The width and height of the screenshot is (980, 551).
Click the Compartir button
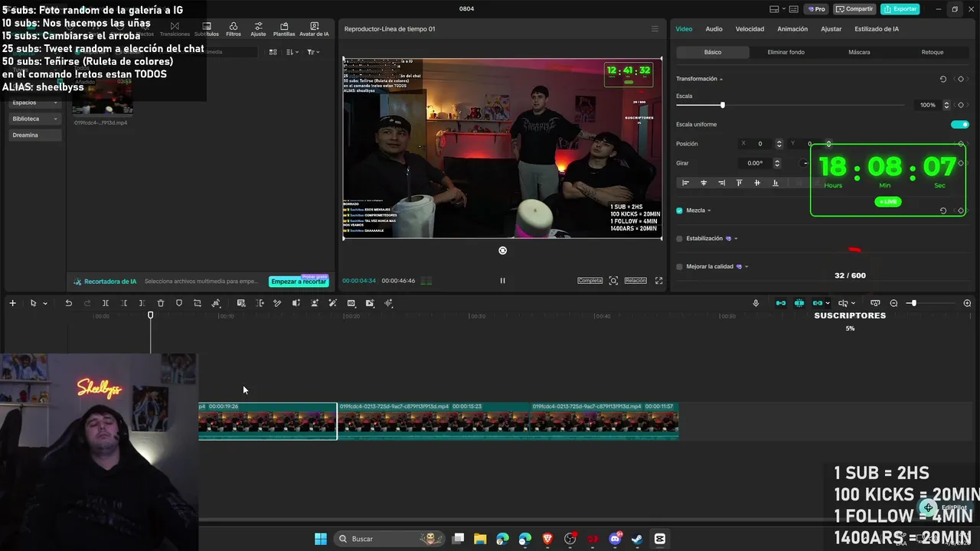point(854,9)
